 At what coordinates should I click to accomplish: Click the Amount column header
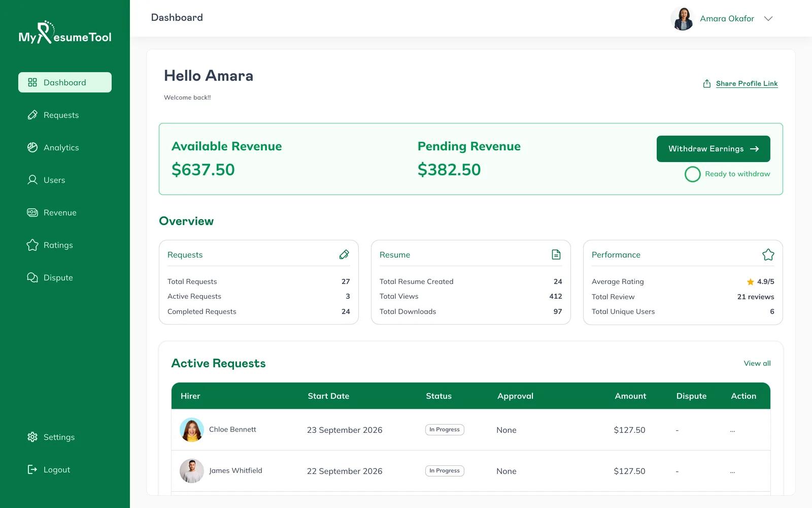click(x=630, y=396)
